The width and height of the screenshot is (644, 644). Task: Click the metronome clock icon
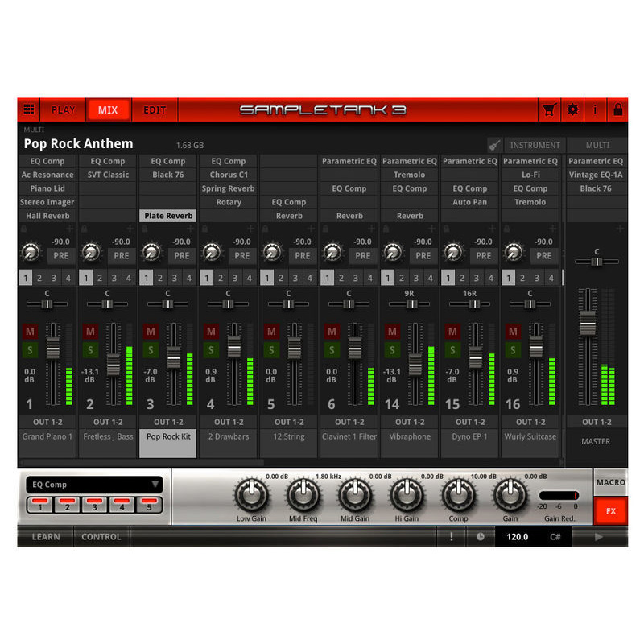[480, 536]
